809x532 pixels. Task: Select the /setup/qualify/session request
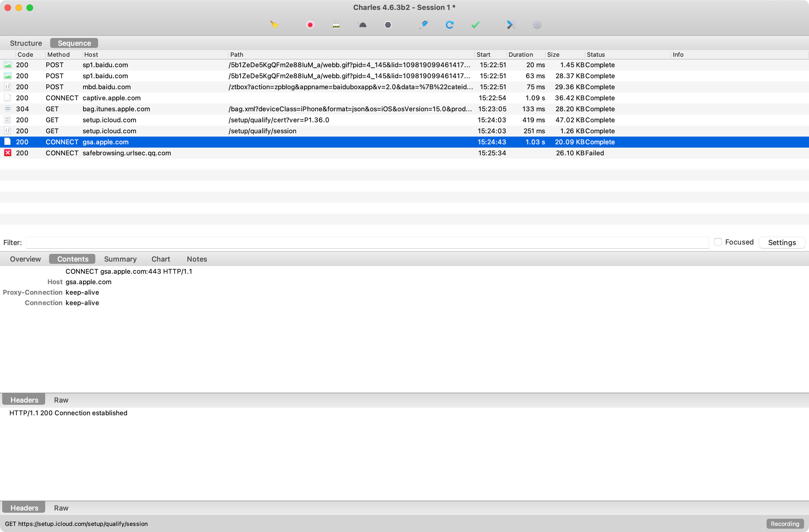click(x=404, y=131)
